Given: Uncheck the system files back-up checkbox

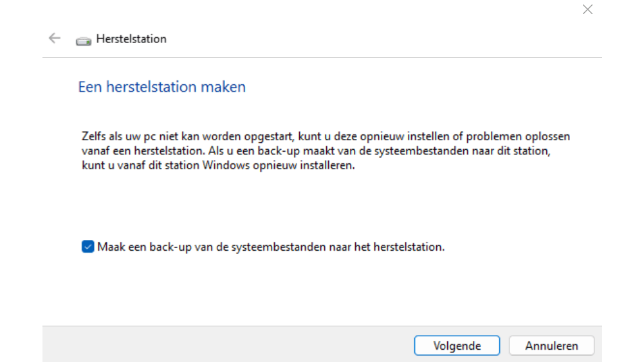Looking at the screenshot, I should tap(88, 246).
